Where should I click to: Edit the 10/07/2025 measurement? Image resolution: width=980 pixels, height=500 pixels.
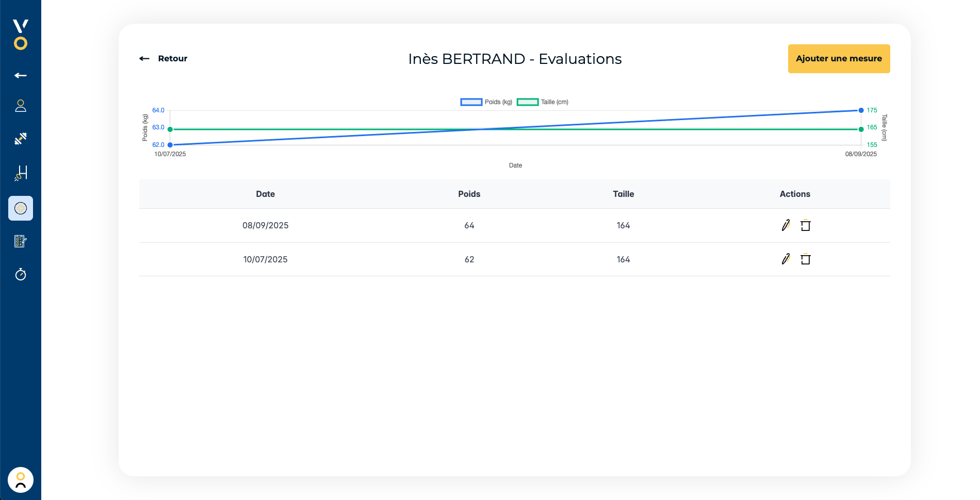point(786,259)
